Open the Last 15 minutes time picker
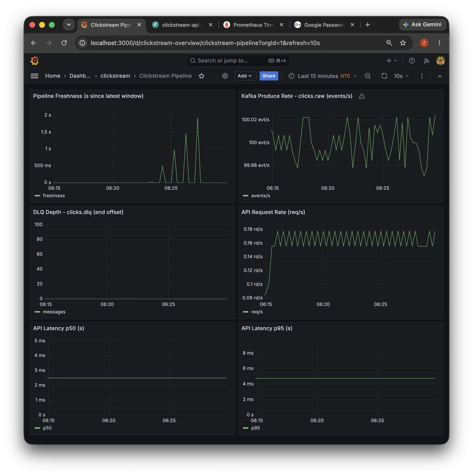Viewport: 473px width, 476px height. pos(323,76)
